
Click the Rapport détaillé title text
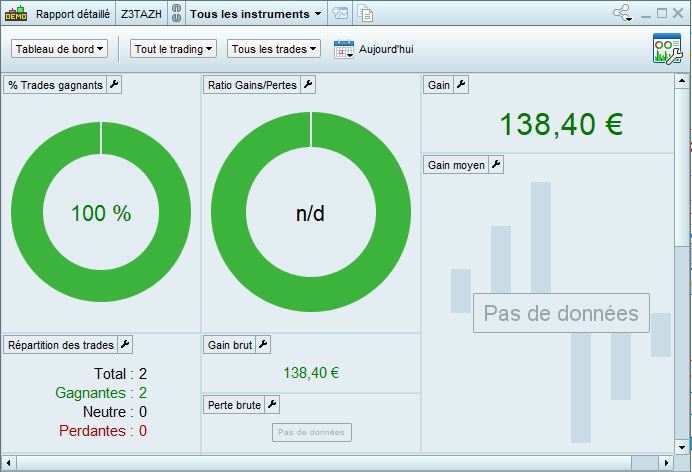(x=73, y=14)
